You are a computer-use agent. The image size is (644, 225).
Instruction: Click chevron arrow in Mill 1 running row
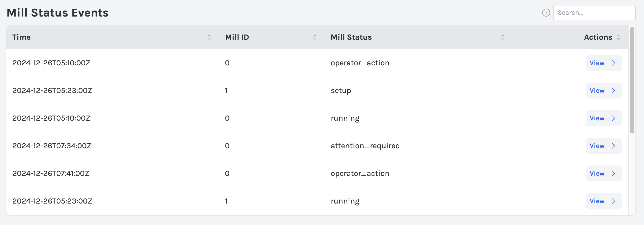[x=613, y=201]
